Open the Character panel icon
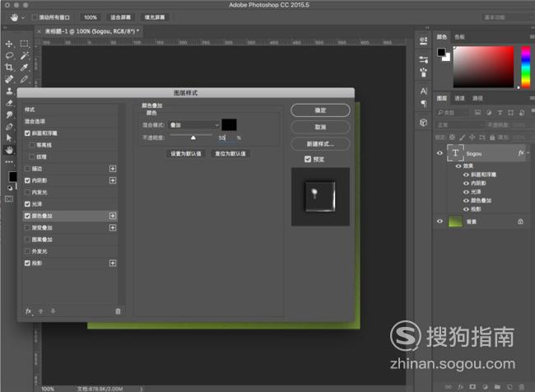The width and height of the screenshot is (535, 392). pos(423,91)
